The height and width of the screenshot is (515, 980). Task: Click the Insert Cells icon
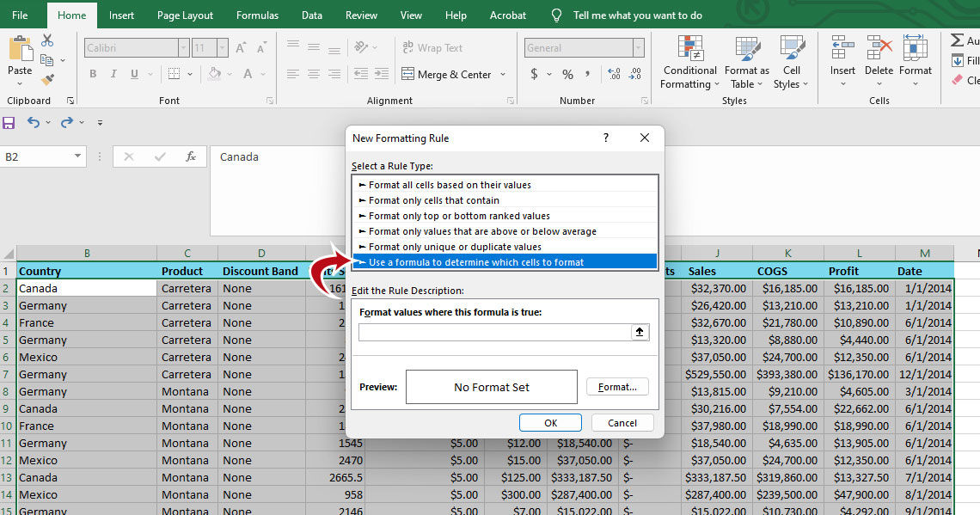pos(842,52)
